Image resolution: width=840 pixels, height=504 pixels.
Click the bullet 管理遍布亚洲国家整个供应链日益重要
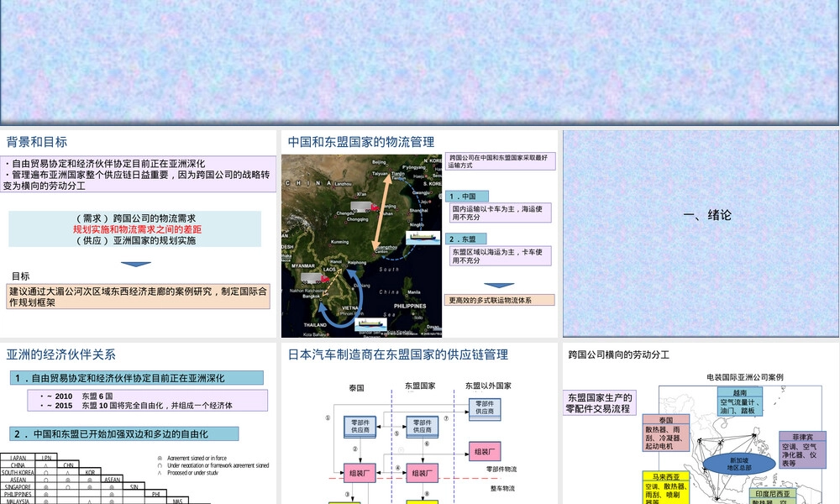tap(139, 180)
